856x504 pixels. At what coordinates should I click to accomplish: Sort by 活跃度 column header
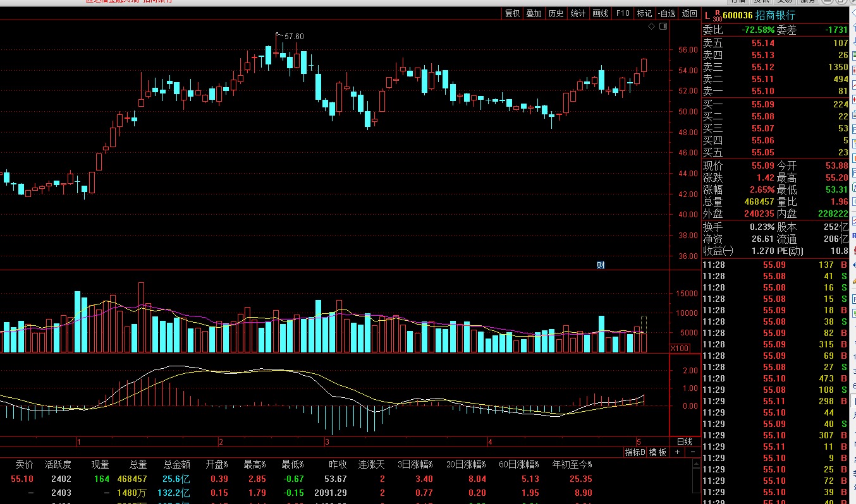pos(58,464)
